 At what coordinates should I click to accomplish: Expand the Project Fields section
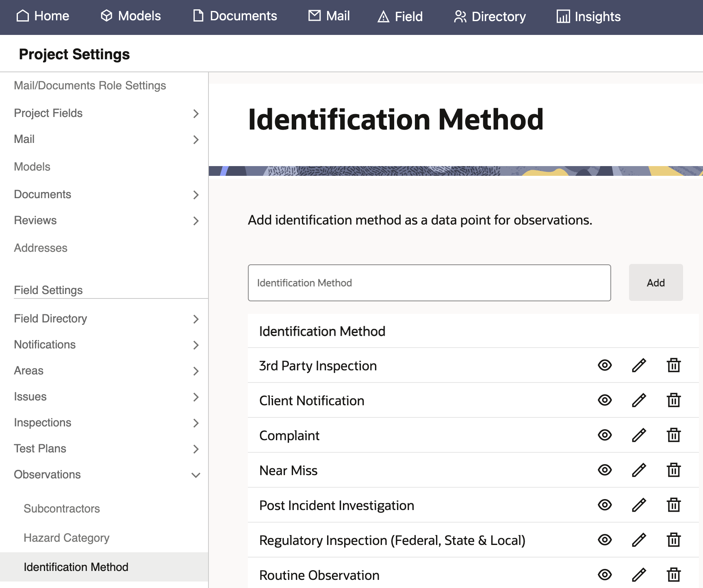click(x=195, y=114)
